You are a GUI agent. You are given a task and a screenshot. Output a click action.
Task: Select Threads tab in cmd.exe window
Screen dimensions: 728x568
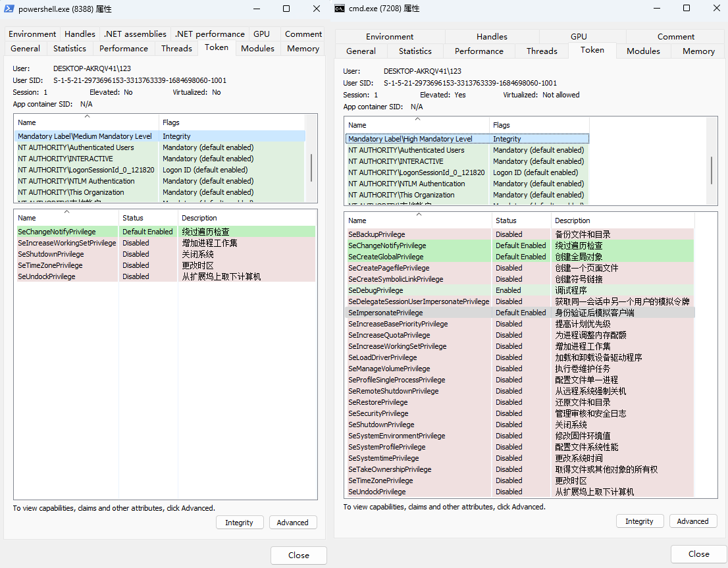click(542, 51)
